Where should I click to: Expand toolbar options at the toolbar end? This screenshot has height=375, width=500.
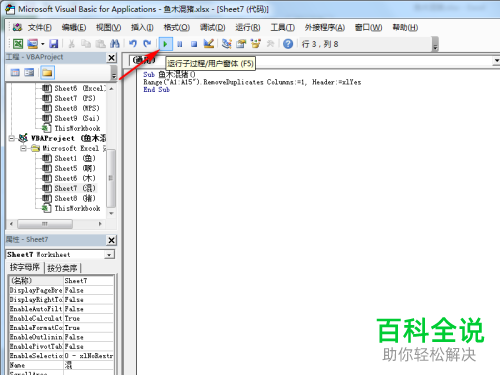pyautogui.click(x=435, y=44)
